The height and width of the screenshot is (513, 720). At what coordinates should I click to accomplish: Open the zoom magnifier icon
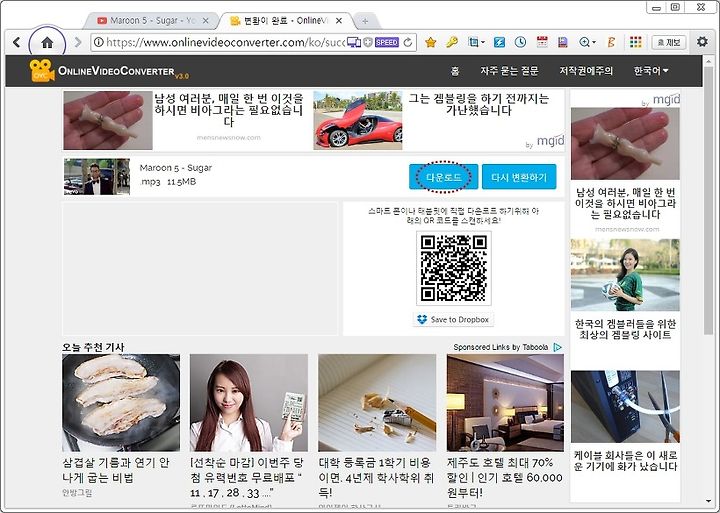pos(584,42)
